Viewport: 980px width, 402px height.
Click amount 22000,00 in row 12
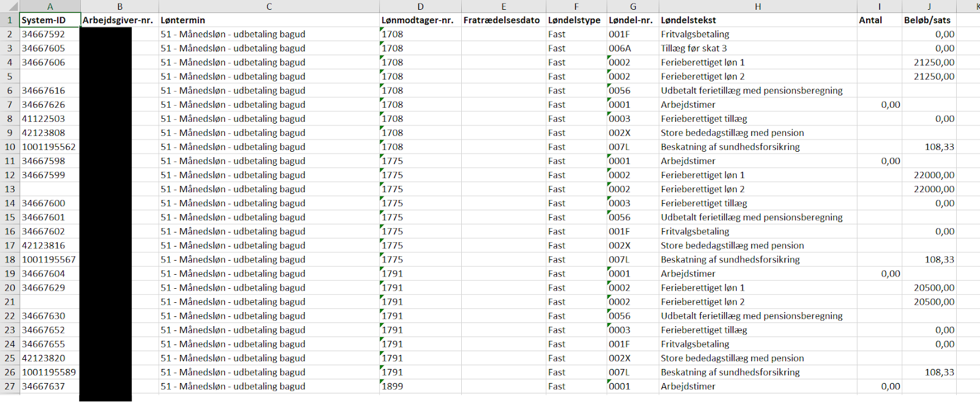point(929,175)
